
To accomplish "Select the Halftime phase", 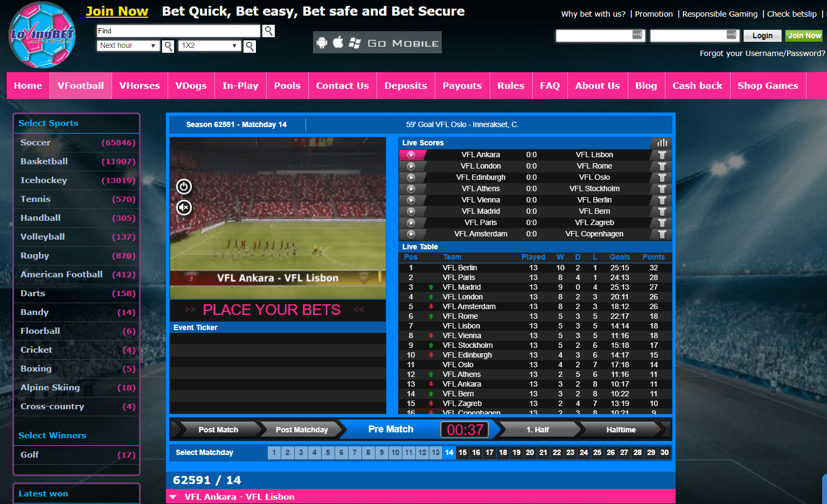I will pos(621,430).
